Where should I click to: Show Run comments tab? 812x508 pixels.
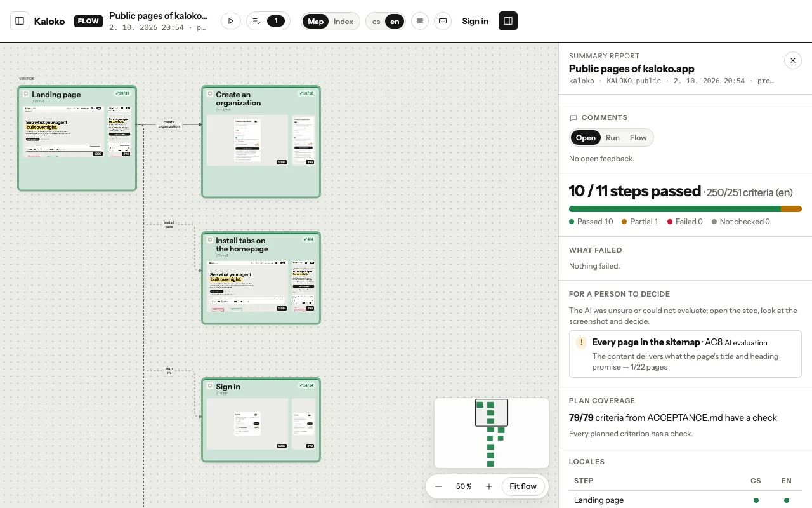tap(613, 138)
